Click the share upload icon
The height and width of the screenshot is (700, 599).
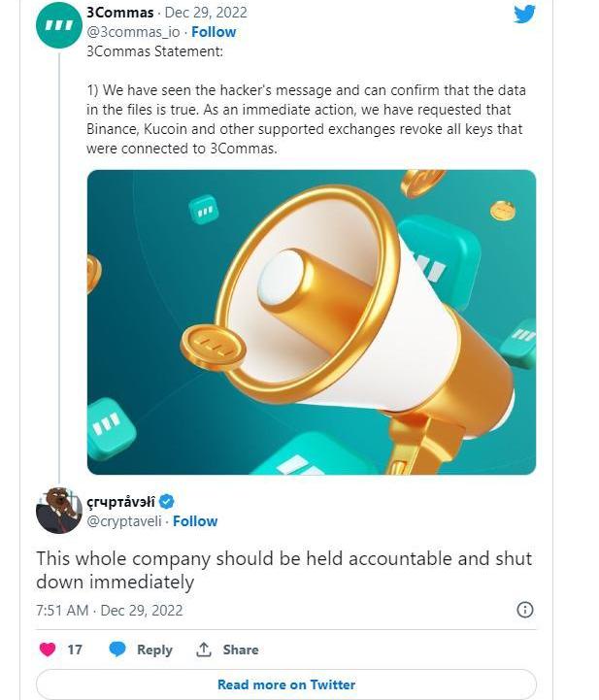tap(204, 650)
